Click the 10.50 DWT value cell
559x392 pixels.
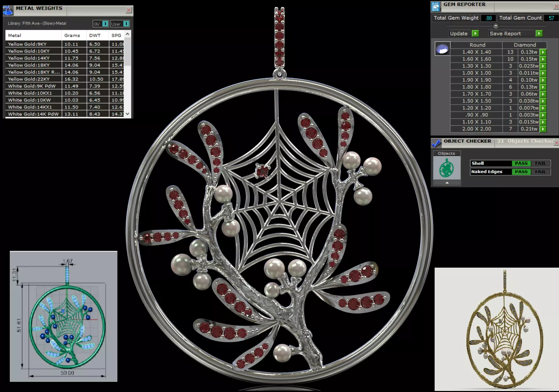click(x=98, y=79)
